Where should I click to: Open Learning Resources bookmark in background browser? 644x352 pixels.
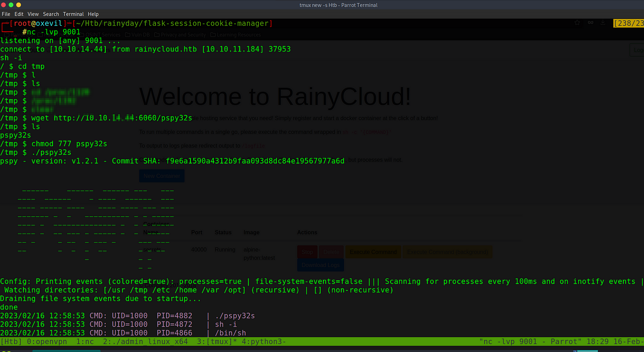tap(236, 34)
